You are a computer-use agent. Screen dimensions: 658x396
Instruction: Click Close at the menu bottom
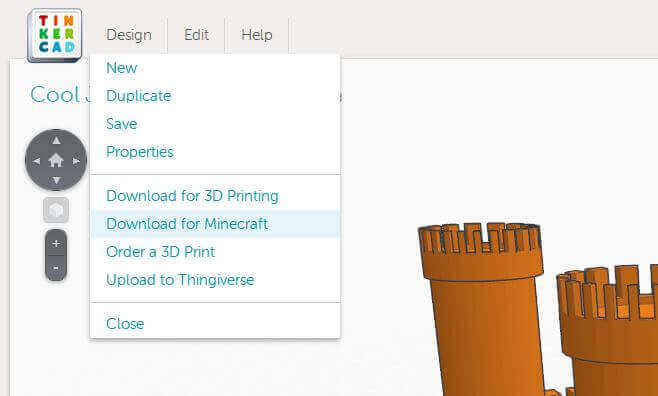(x=215, y=323)
